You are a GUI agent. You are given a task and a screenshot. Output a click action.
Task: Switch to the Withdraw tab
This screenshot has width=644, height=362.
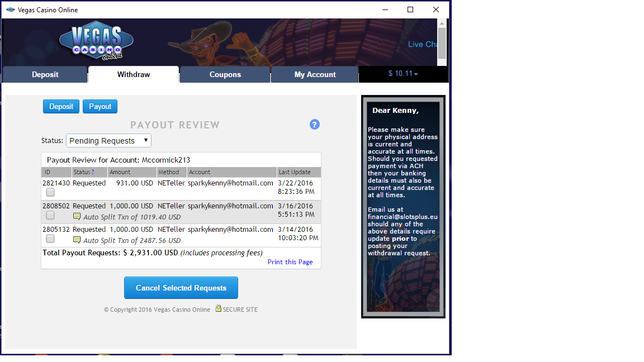134,75
